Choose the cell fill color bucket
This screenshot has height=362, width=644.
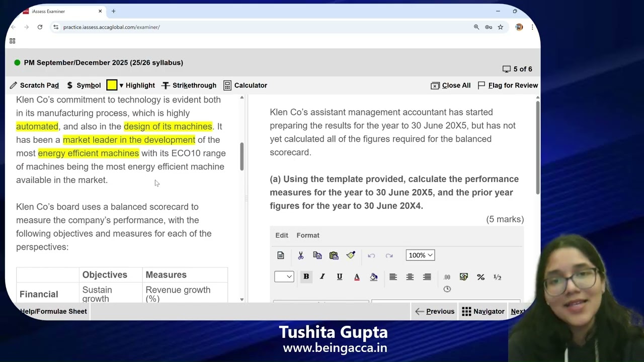[x=374, y=277]
